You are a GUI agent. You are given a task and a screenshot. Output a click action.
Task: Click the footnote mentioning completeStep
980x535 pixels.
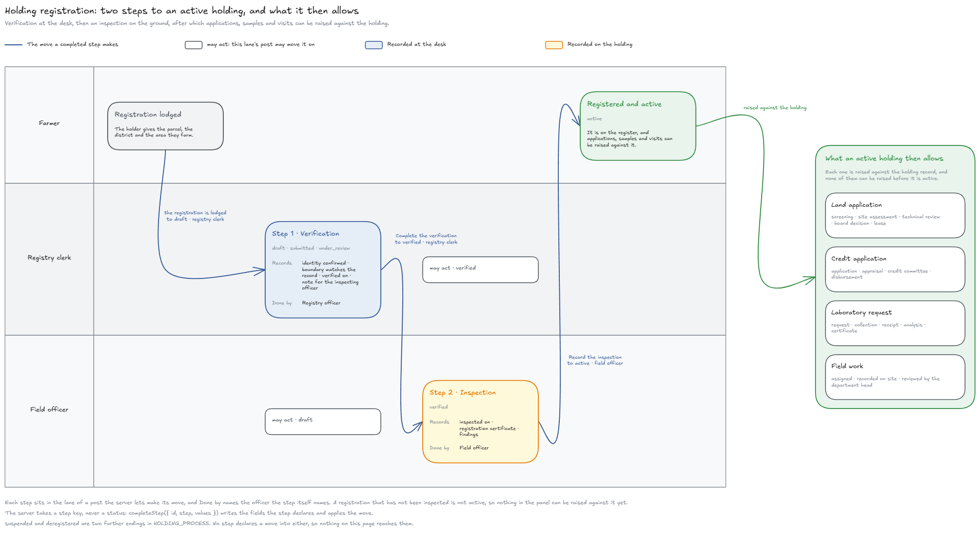[189, 513]
